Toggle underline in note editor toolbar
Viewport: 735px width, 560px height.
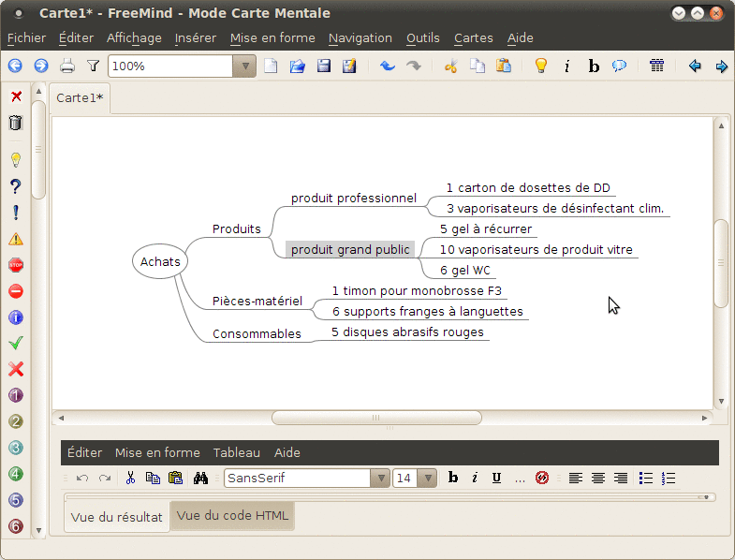(496, 478)
